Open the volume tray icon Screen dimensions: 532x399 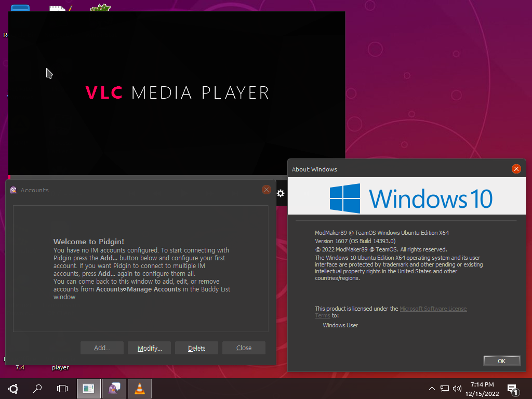tap(457, 389)
